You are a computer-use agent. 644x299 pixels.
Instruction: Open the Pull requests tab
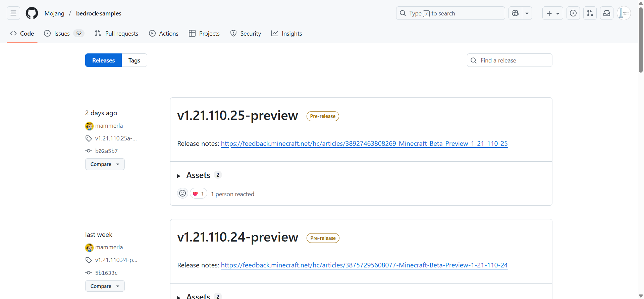coord(116,34)
